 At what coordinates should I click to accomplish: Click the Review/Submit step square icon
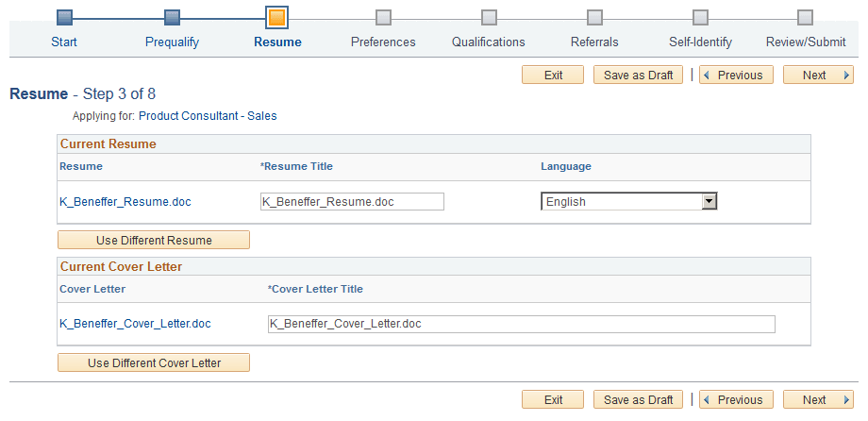point(805,17)
